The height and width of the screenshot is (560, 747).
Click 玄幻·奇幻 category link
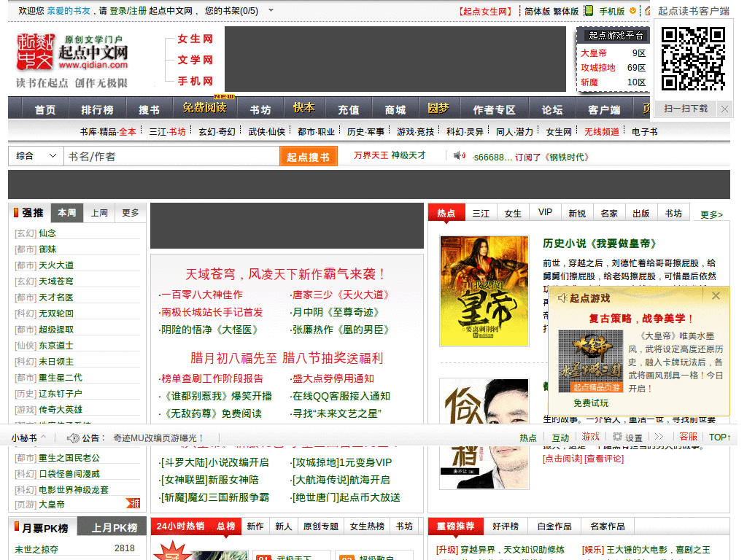217,131
